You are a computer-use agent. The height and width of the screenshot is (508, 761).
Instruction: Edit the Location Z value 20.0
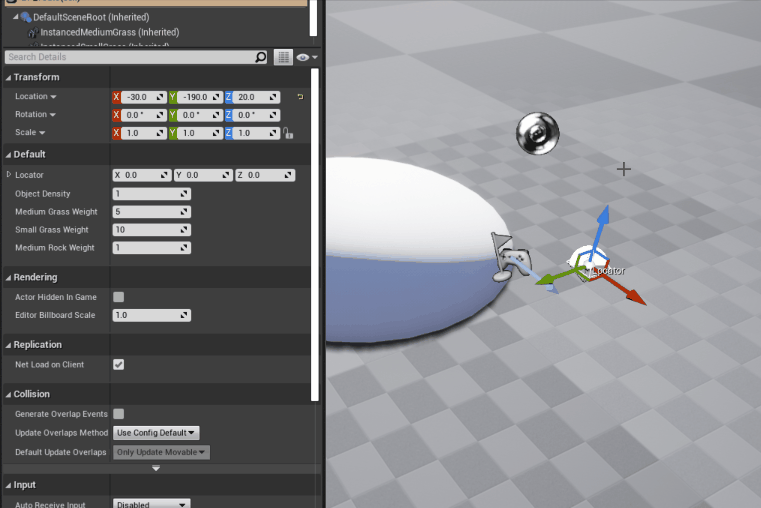(256, 97)
